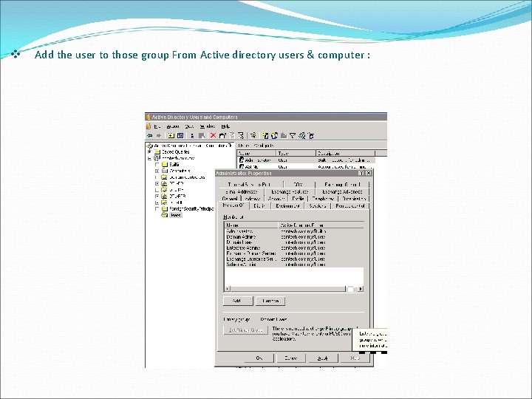Viewport: 532px width, 399px height.
Task: Click the Remove button
Action: [x=270, y=301]
